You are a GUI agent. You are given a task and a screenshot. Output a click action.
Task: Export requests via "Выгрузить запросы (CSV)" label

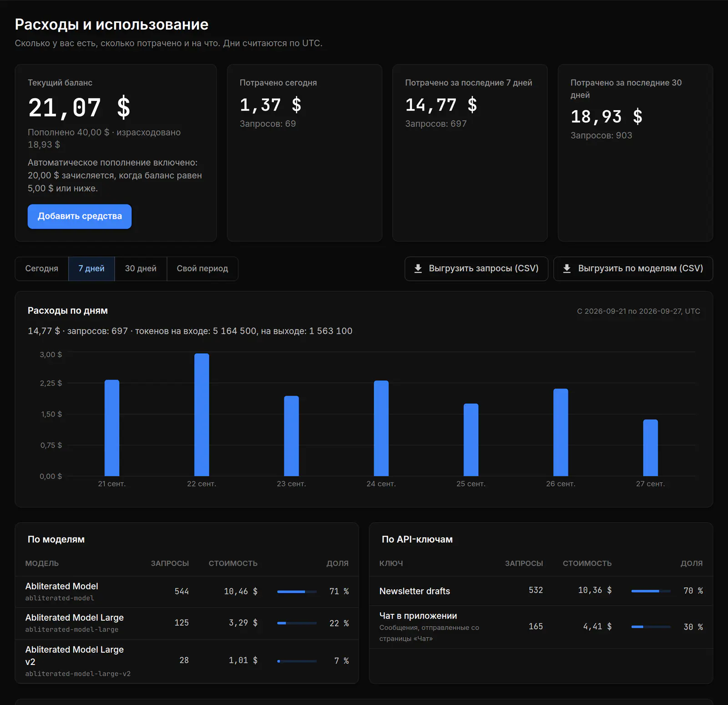[x=484, y=269]
